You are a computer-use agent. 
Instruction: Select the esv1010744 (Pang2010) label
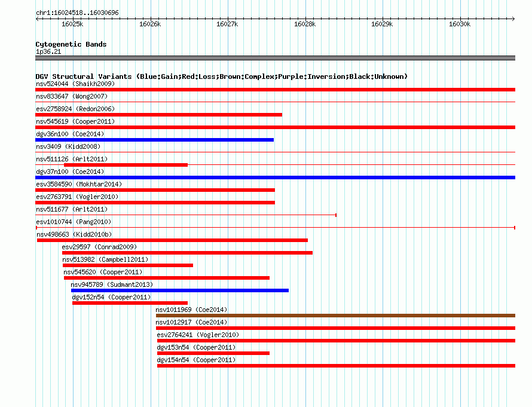point(74,222)
